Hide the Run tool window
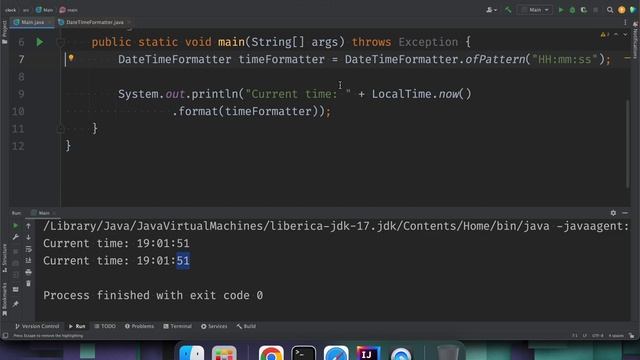This screenshot has height=360, width=640. tap(625, 213)
